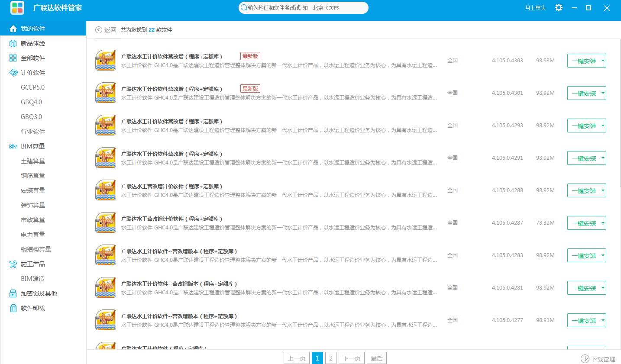Go to page 2 of results
621x364 pixels.
click(331, 358)
